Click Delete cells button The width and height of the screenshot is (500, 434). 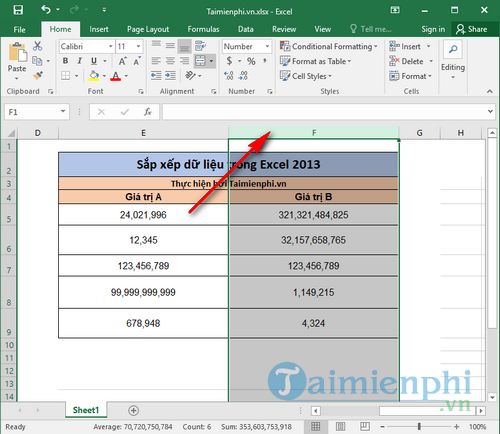pyautogui.click(x=411, y=61)
